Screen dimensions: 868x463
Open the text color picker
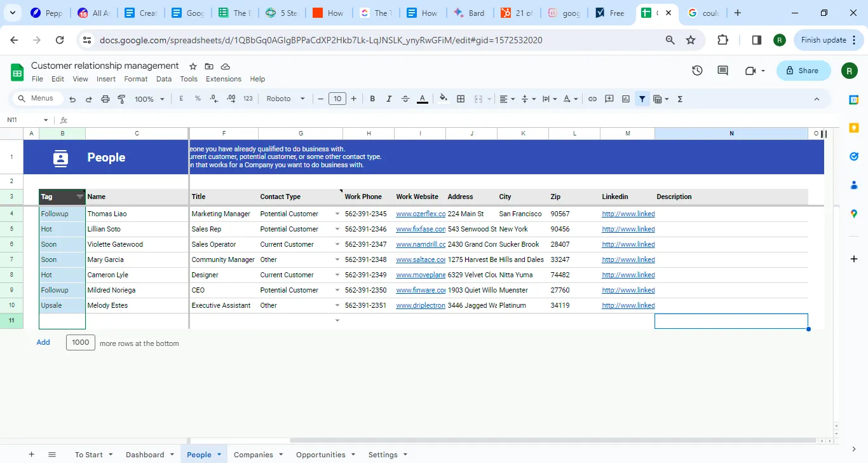(x=423, y=99)
